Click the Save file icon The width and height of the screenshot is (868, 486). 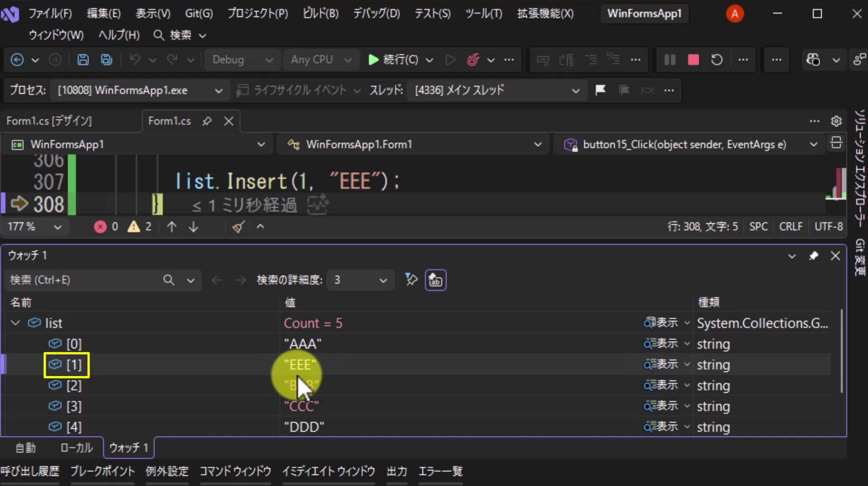click(83, 60)
